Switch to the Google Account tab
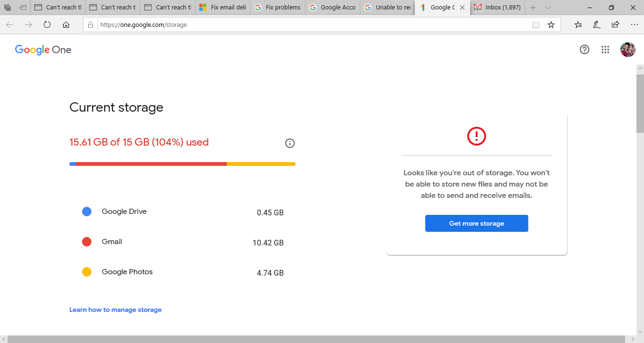 [332, 8]
